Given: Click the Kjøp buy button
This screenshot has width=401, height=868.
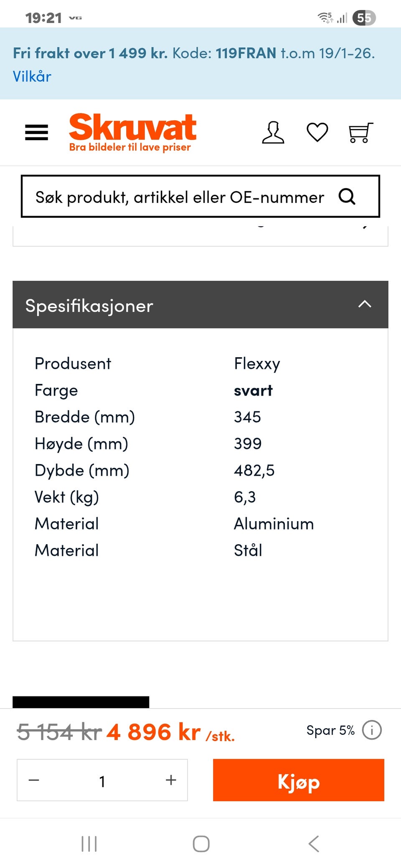Looking at the screenshot, I should point(298,780).
